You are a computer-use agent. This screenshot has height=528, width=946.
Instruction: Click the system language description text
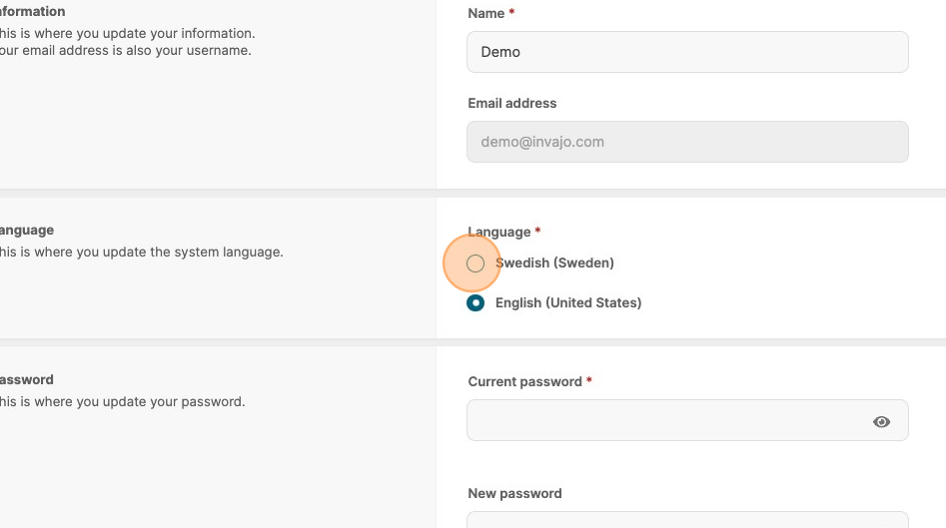141,252
